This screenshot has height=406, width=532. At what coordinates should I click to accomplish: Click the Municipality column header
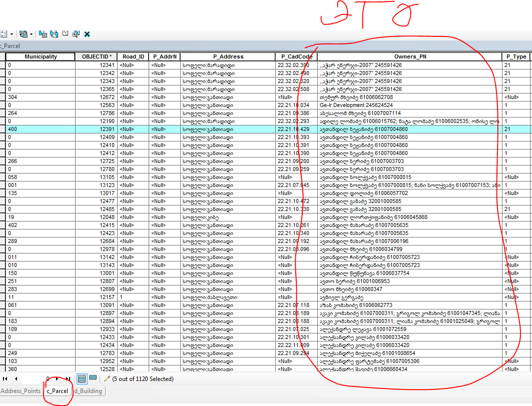41,56
